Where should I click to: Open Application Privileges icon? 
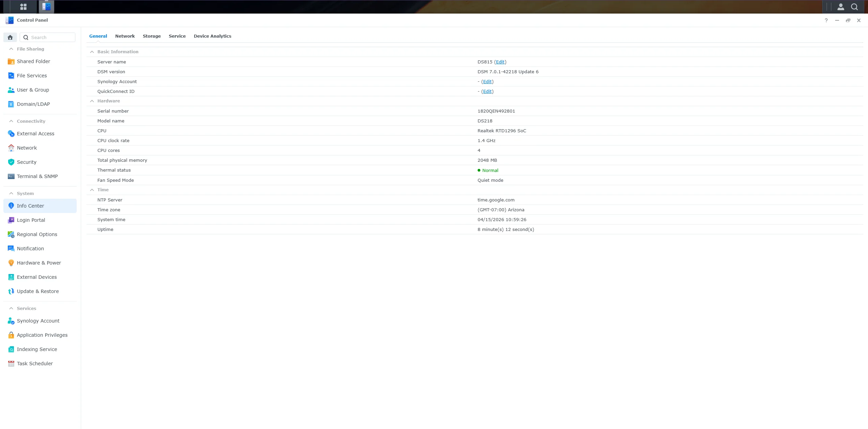click(11, 335)
